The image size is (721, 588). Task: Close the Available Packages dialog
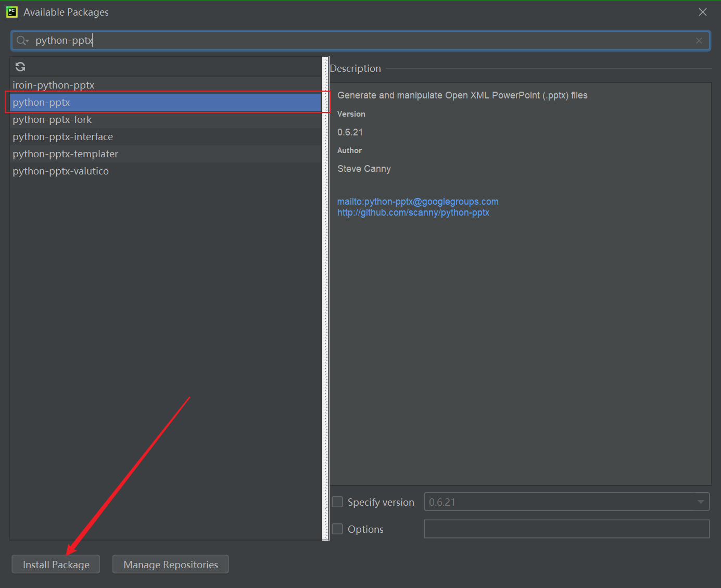pyautogui.click(x=703, y=12)
